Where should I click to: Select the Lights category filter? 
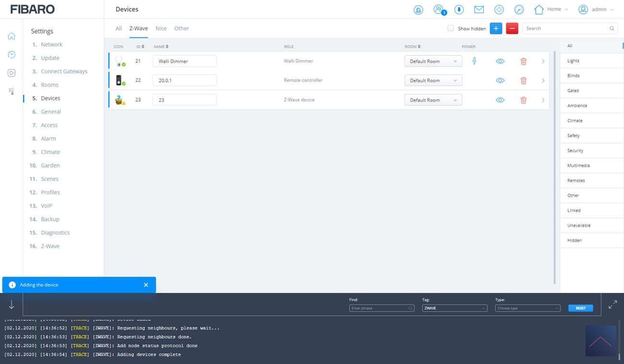573,61
